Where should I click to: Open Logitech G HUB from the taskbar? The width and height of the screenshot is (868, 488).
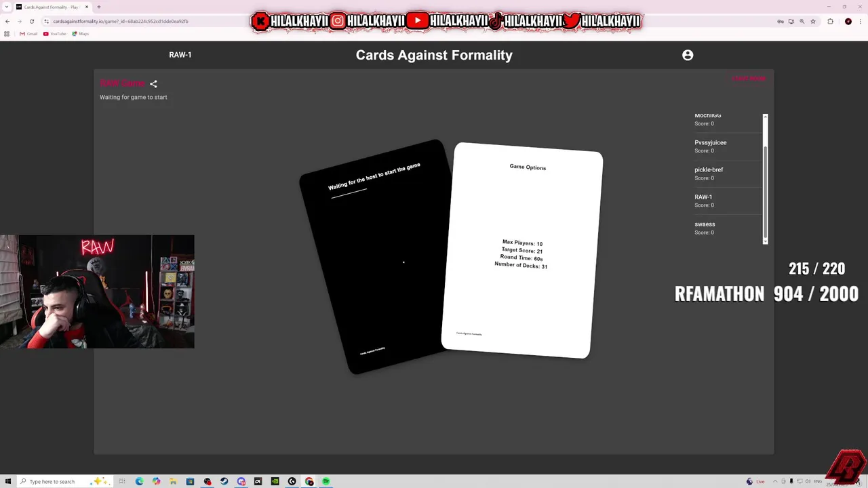[x=292, y=481]
